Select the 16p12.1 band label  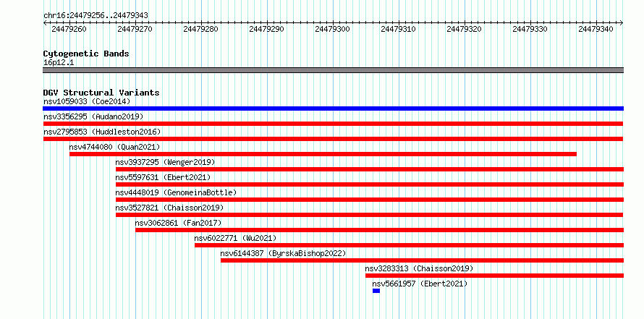pos(59,63)
